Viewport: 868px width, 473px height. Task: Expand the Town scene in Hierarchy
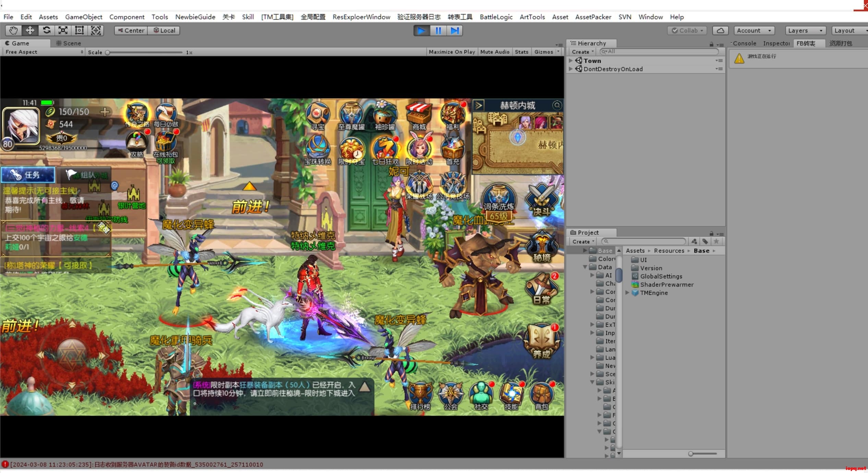(x=571, y=60)
